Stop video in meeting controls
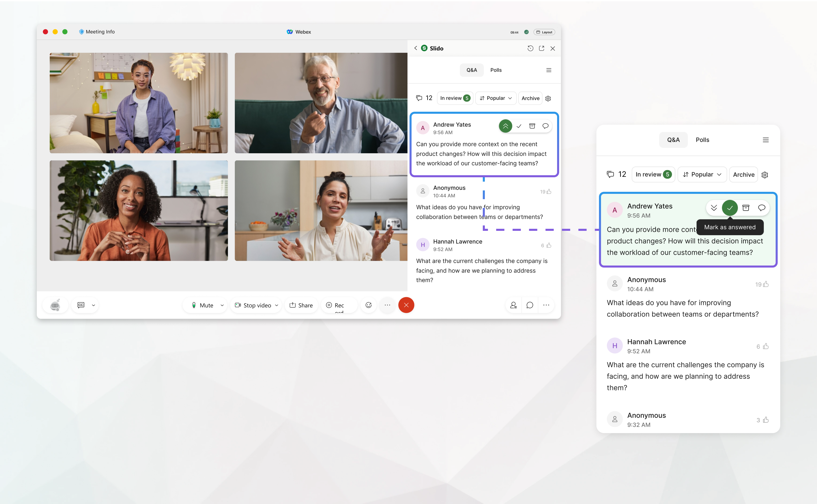This screenshot has height=504, width=817. [x=253, y=305]
